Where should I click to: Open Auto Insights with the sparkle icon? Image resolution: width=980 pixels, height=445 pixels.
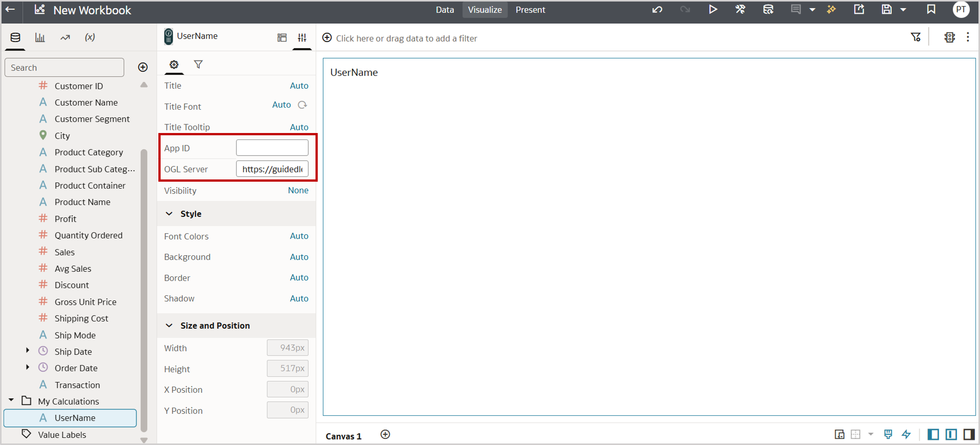832,9
